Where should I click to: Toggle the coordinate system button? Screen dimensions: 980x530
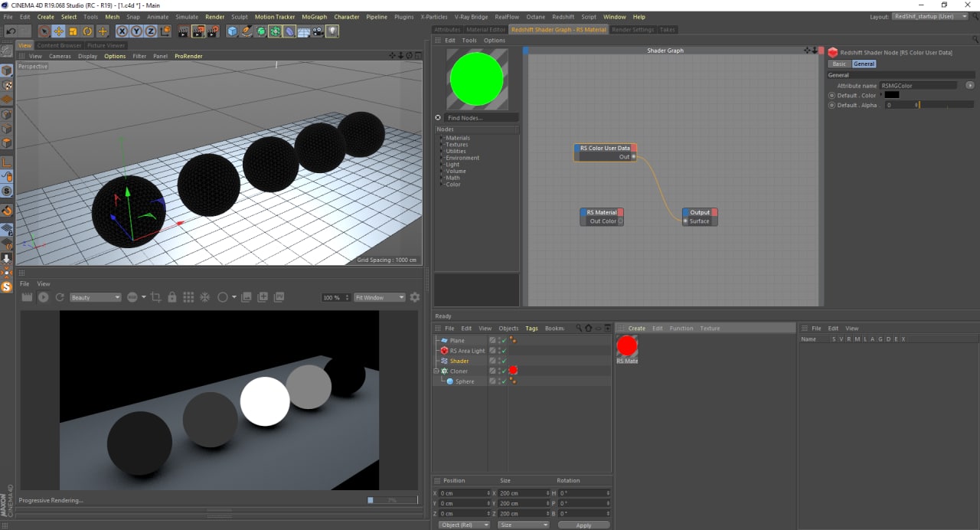[165, 31]
